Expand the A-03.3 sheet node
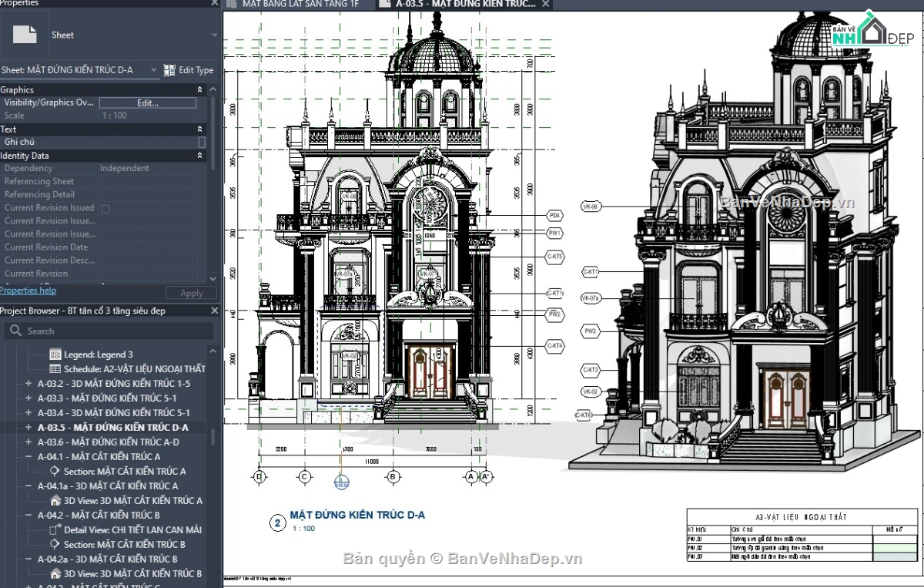 pyautogui.click(x=28, y=398)
